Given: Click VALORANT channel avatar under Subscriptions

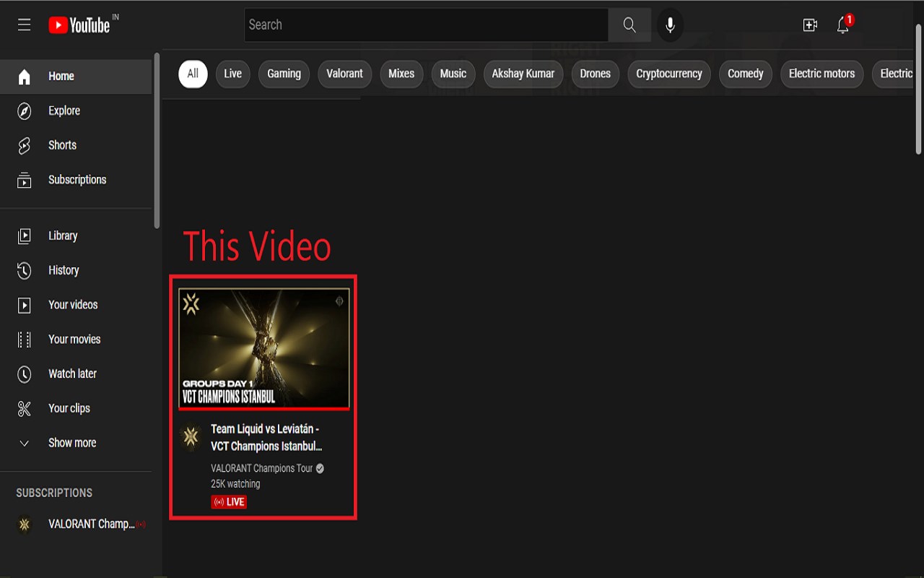Looking at the screenshot, I should [x=25, y=525].
